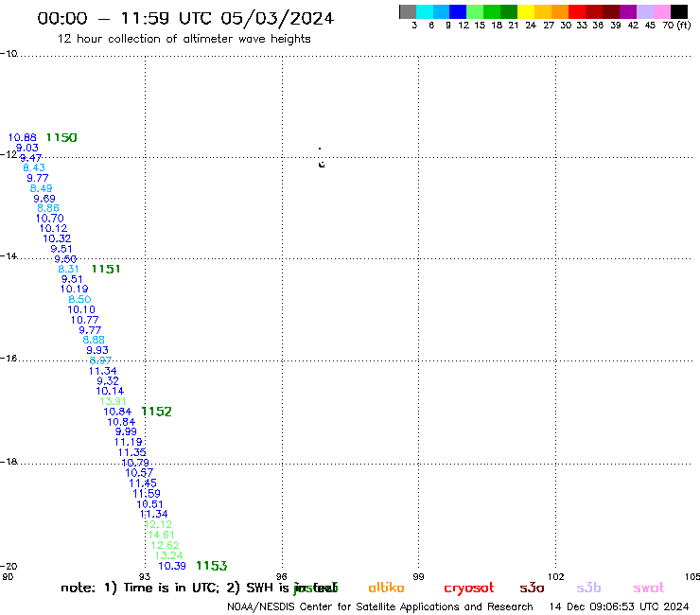Click the wave height value 8.50
The image size is (700, 615).
point(79,299)
